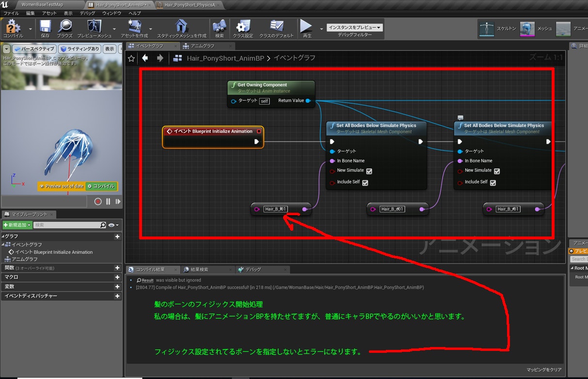Click the コンパイル compile toolbar icon
Screen dimensions: 588x379
tap(13, 26)
